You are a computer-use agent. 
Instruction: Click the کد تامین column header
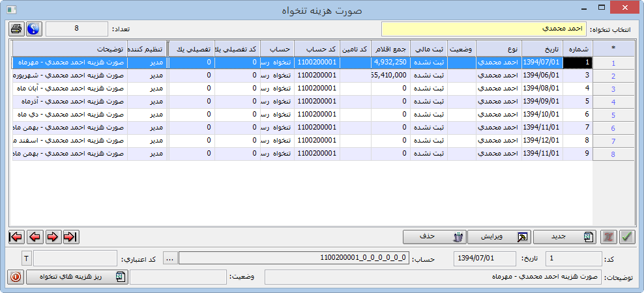(355, 49)
